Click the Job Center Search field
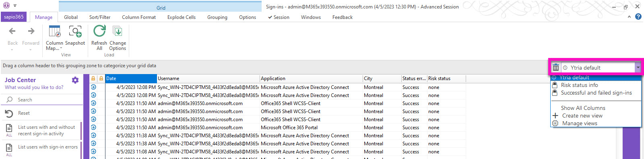 tap(41, 100)
